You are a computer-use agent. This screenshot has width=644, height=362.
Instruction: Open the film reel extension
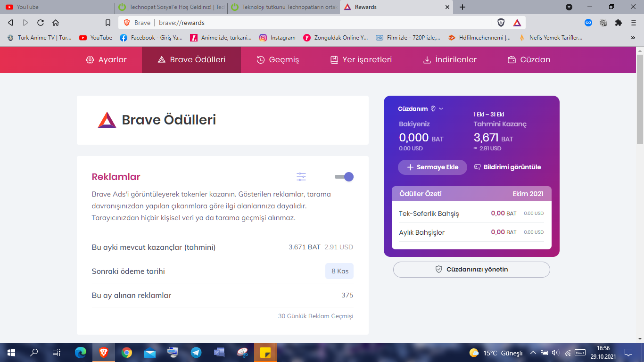pos(603,23)
